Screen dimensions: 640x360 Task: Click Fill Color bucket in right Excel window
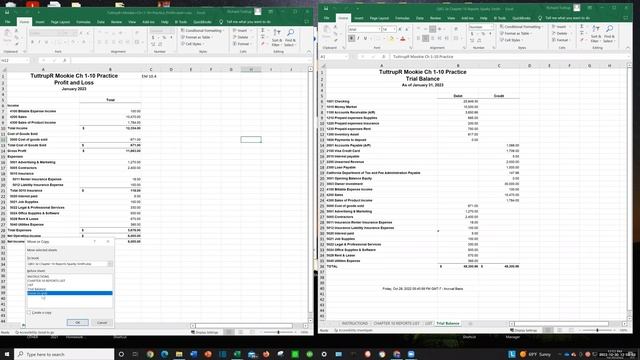pyautogui.click(x=391, y=39)
